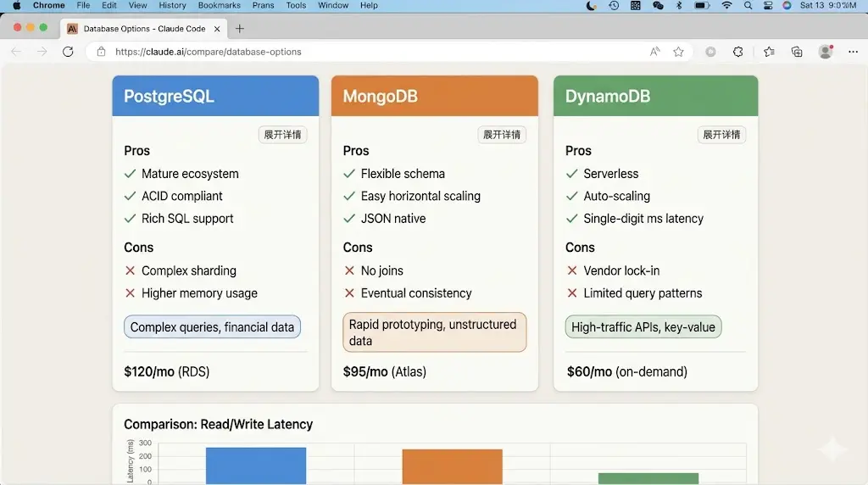Select the Complex queries, financial data tag
Screen dimensions: 868x485
coord(212,327)
